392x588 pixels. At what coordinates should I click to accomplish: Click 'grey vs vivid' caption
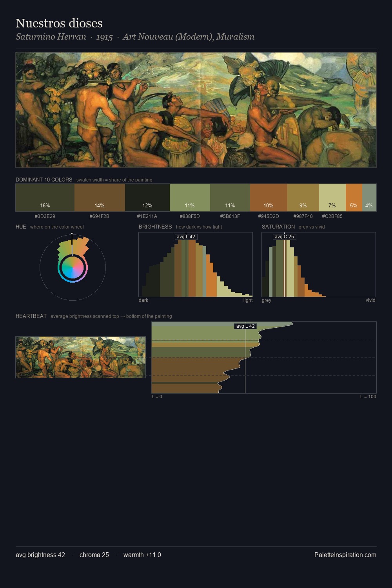[312, 227]
